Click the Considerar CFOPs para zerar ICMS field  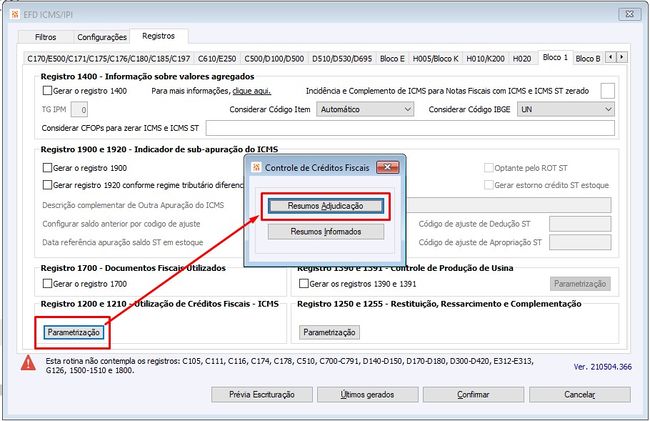(410, 128)
